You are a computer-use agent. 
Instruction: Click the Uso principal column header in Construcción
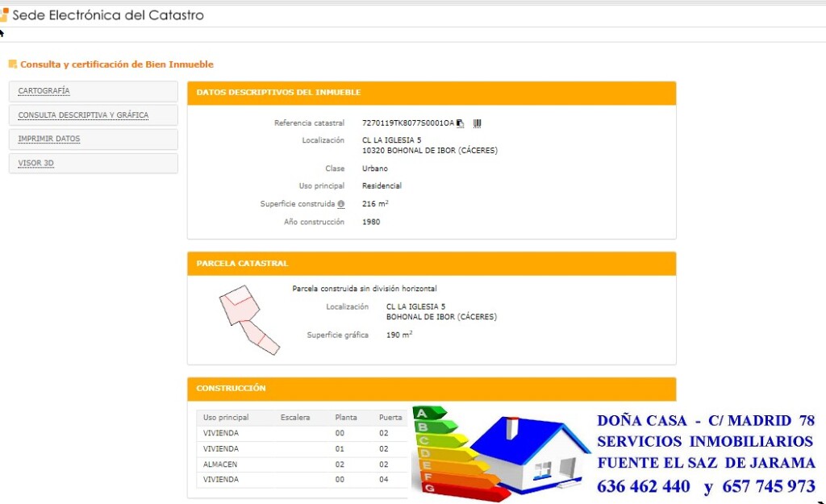click(x=226, y=417)
